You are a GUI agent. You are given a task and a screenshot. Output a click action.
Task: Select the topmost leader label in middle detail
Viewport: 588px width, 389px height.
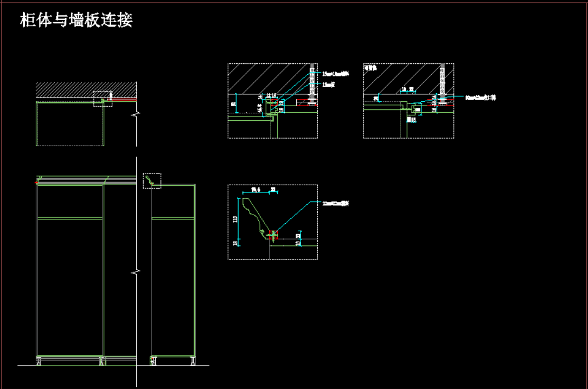(x=335, y=73)
